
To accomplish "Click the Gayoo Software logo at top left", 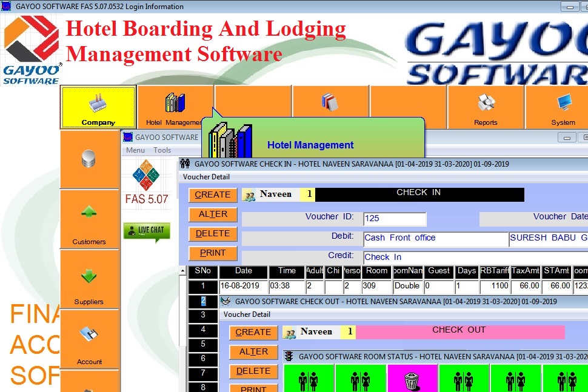I will coord(32,50).
